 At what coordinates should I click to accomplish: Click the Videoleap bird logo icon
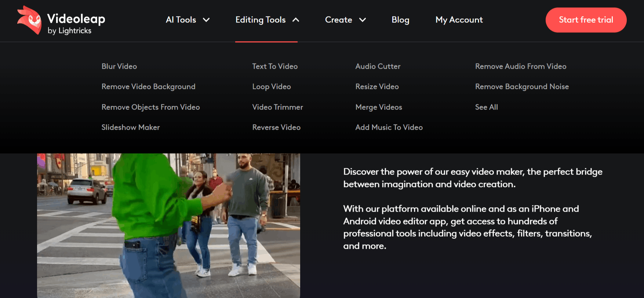(29, 20)
